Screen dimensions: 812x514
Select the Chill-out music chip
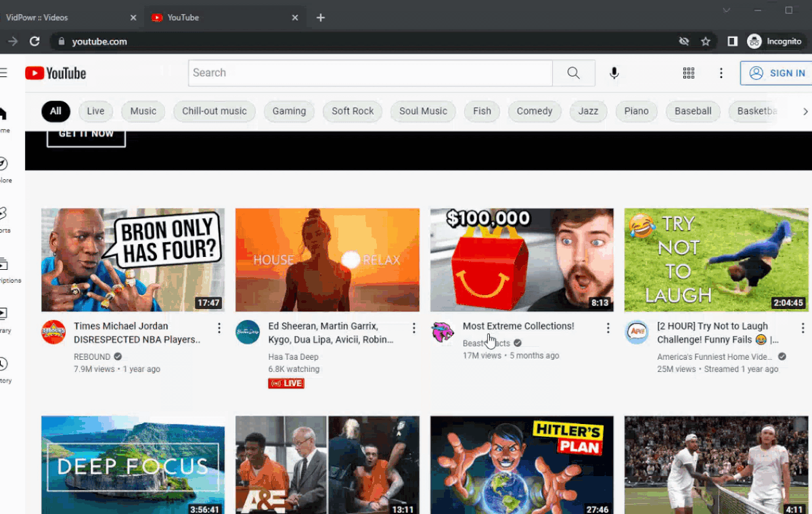point(215,111)
